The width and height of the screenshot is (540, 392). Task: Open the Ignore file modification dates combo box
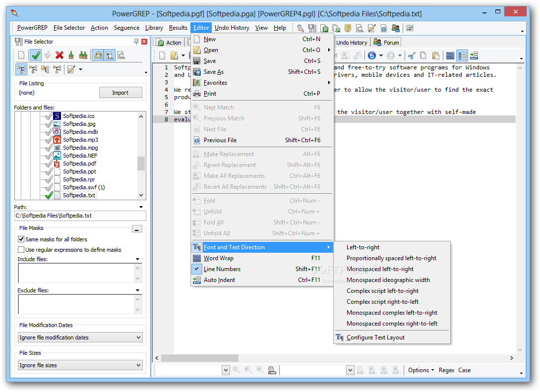click(x=80, y=337)
